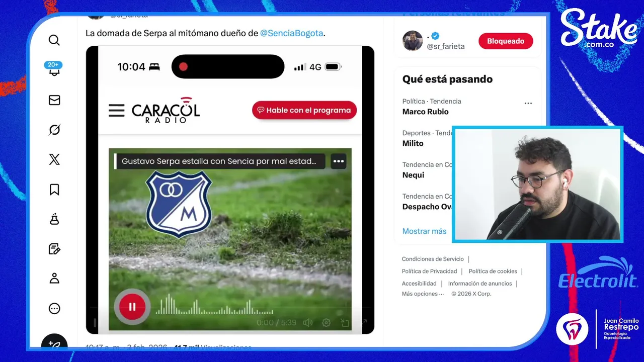Image resolution: width=644 pixels, height=362 pixels.
Task: Open Grok icon in sidebar
Action: point(54,130)
